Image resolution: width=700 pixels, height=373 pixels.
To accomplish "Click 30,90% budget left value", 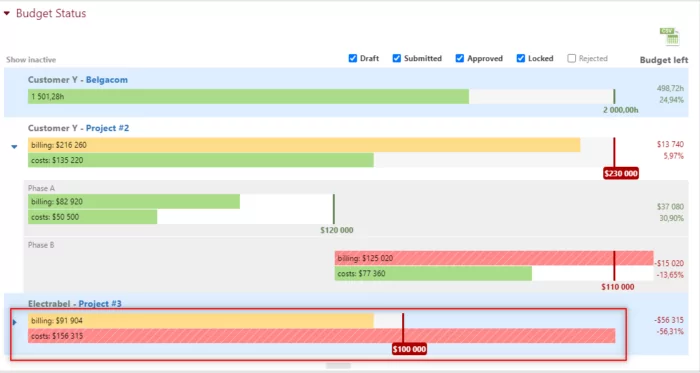I will point(671,218).
